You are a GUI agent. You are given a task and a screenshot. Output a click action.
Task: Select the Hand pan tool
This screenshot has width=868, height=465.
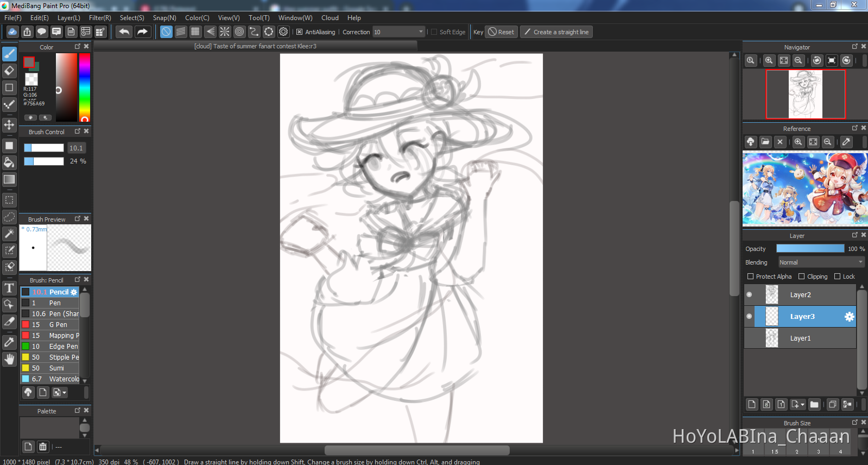pos(9,359)
